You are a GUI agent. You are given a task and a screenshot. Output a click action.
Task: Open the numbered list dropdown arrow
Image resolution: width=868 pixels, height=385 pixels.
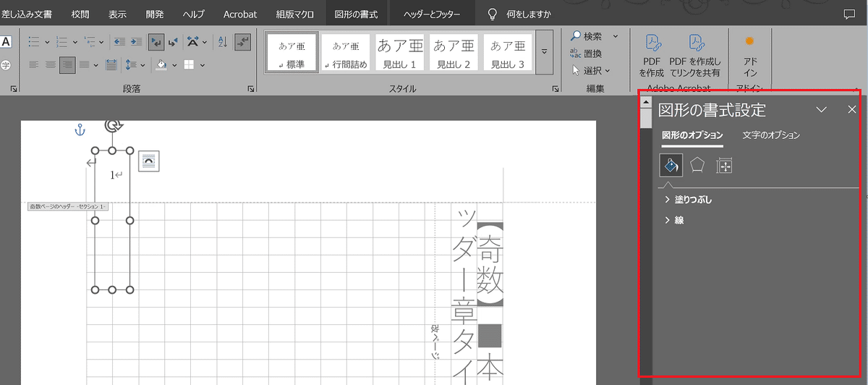75,43
